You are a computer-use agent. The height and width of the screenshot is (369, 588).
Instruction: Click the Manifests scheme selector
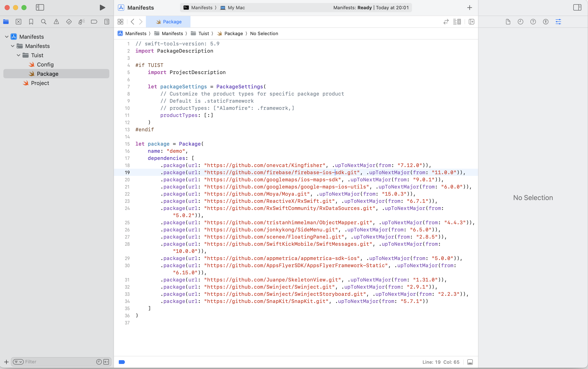198,8
